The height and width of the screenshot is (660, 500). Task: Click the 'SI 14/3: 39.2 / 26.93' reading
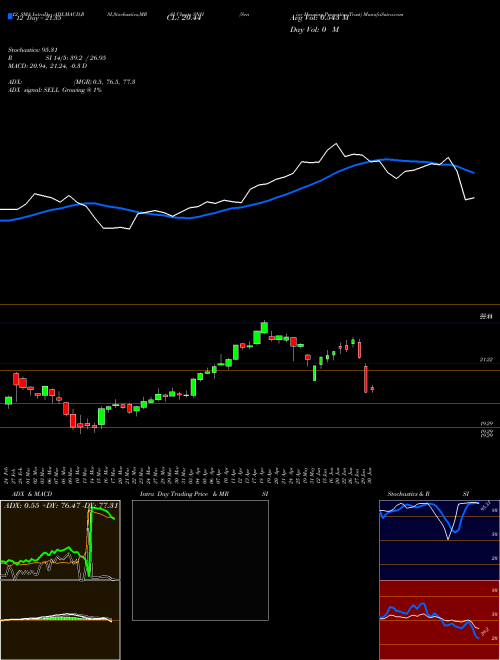coord(76,58)
